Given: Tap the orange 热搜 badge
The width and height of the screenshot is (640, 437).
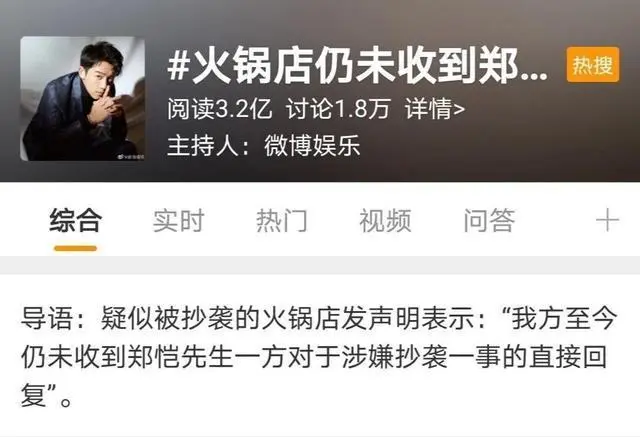Looking at the screenshot, I should (x=593, y=65).
